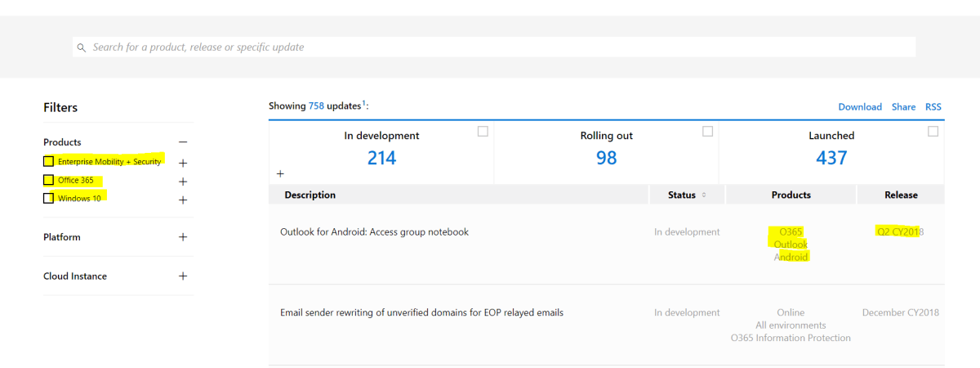Check the Enterprise Mobility + Security checkbox

pyautogui.click(x=49, y=161)
